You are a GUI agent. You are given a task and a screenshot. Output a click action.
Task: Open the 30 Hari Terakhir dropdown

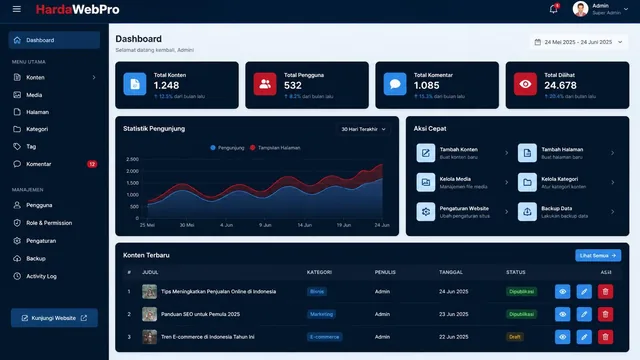point(363,129)
